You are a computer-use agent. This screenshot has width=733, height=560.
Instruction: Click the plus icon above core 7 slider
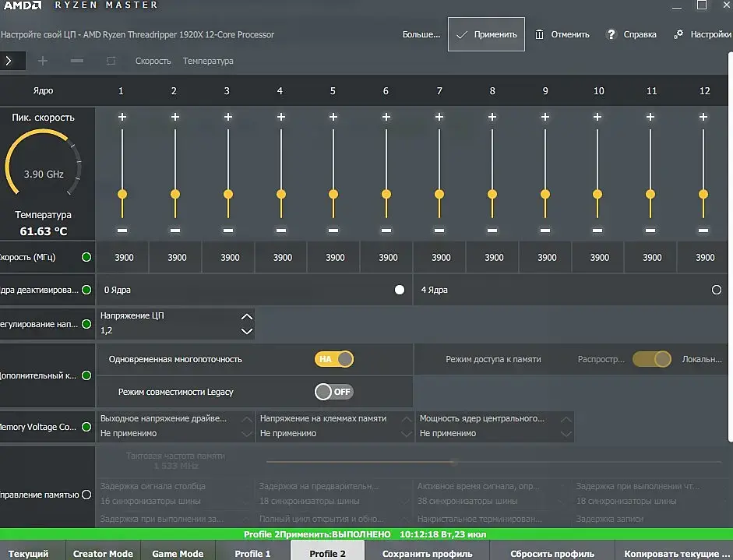439,117
